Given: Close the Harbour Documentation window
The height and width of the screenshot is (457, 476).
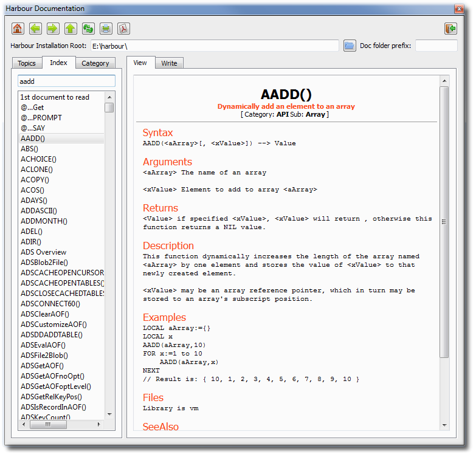Looking at the screenshot, I should (x=459, y=9).
